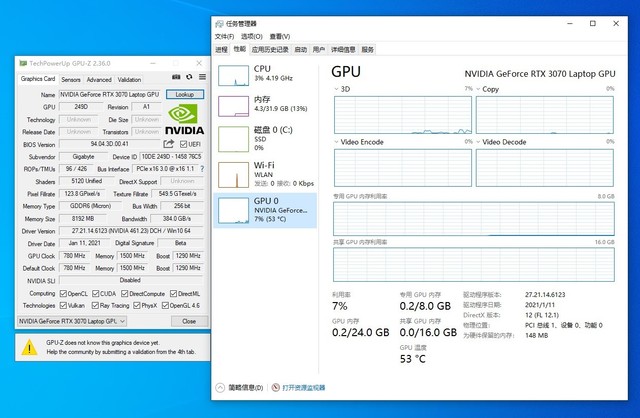The width and height of the screenshot is (640, 418).
Task: Open the 选项(O) menu in Task Manager
Action: pos(252,36)
